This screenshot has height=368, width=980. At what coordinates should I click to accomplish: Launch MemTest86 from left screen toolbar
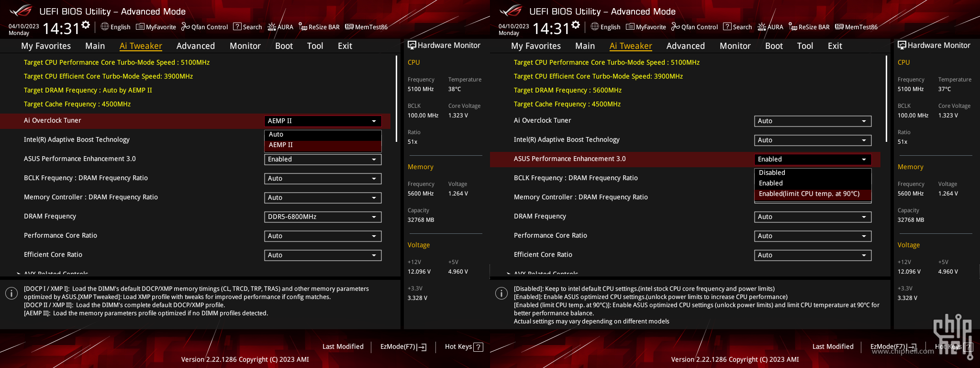click(x=367, y=27)
